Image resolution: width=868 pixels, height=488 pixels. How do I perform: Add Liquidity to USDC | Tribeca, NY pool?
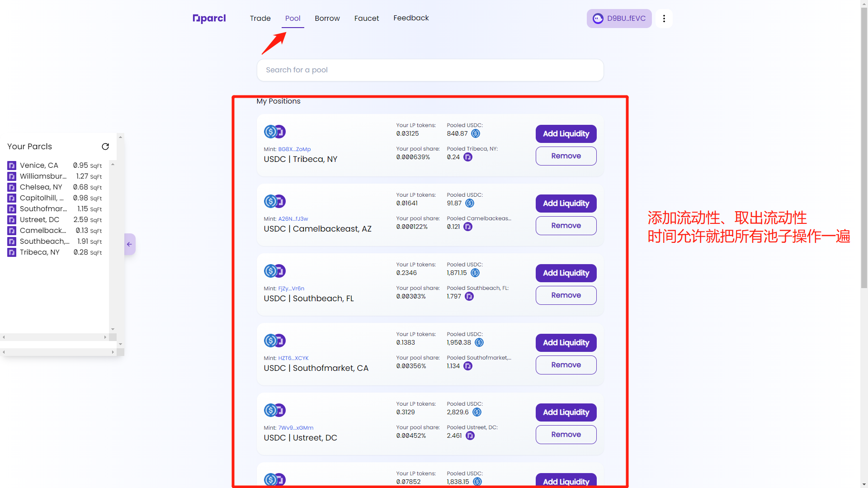point(566,134)
